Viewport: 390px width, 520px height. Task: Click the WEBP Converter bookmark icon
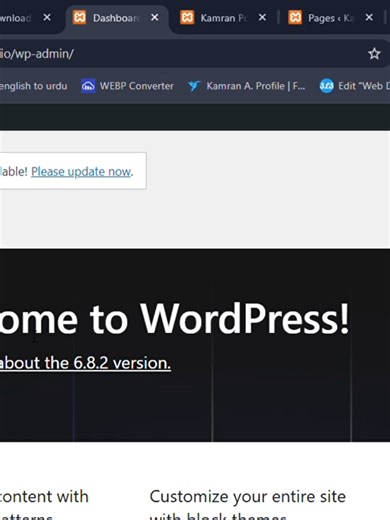[88, 86]
